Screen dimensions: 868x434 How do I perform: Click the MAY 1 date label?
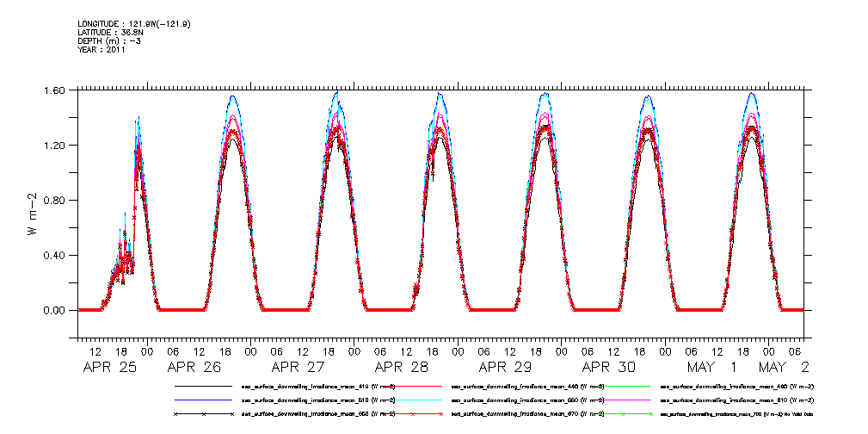pos(712,367)
